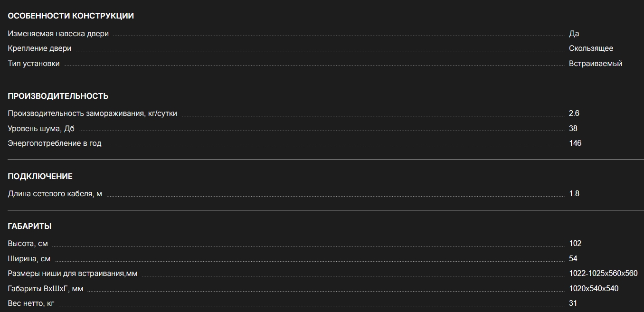Click the "Вес нетто, кг" label

coord(31,303)
